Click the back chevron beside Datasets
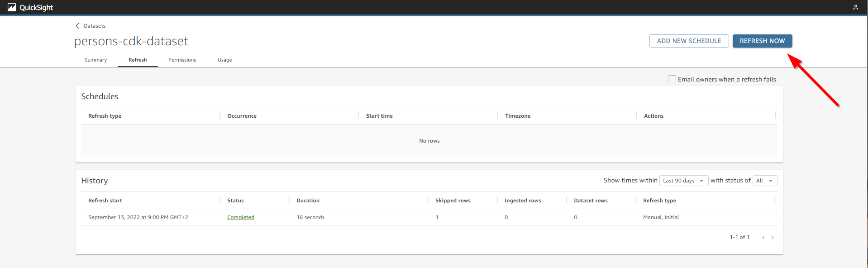This screenshot has width=868, height=268. pyautogui.click(x=77, y=26)
